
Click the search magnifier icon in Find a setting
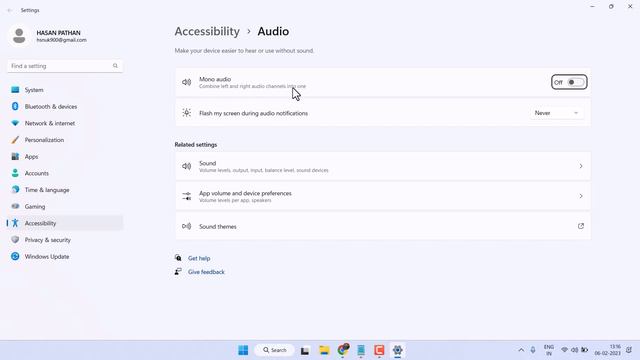(115, 66)
